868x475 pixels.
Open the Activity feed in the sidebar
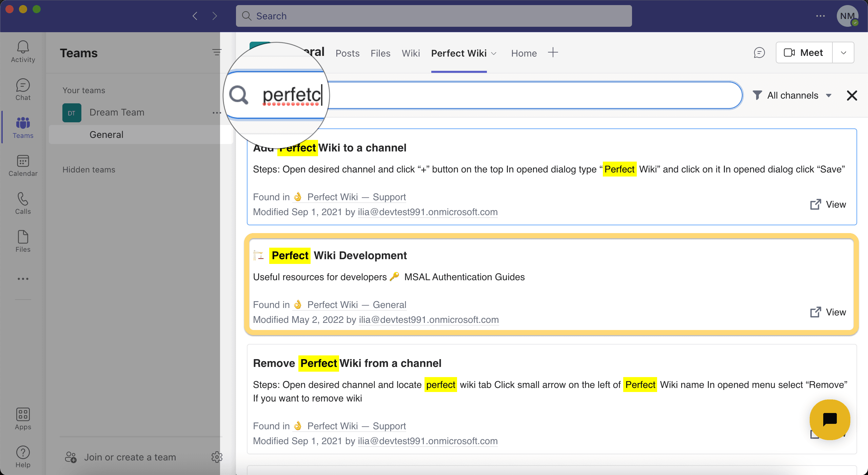22,51
